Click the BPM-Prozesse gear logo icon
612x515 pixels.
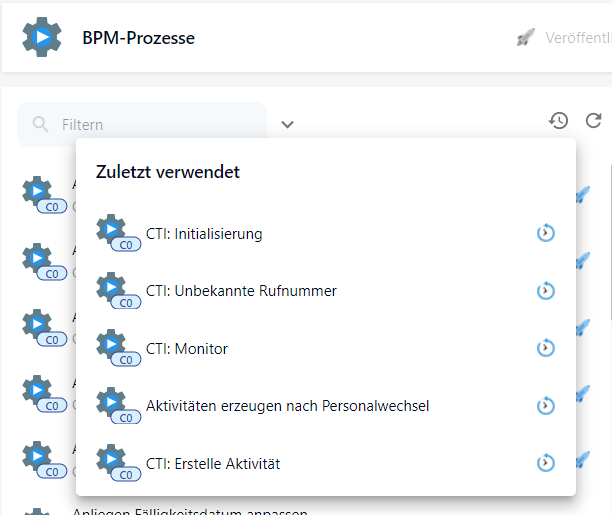[x=41, y=37]
